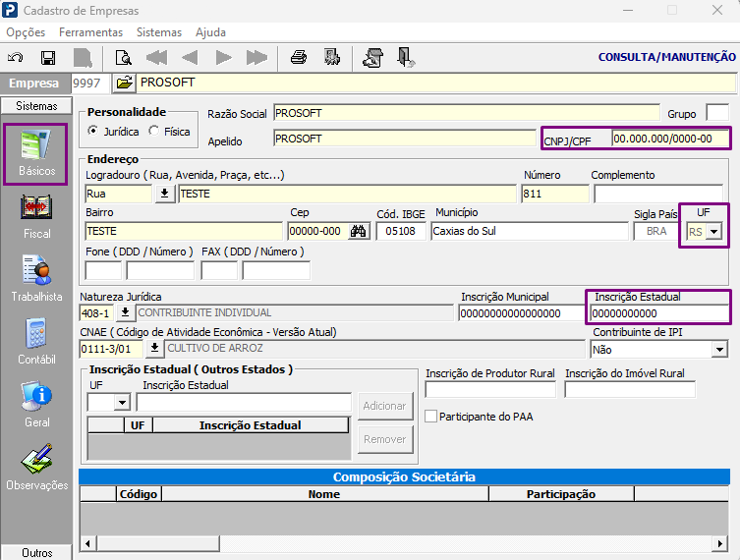Expand the Contribuinte de IPI dropdown
This screenshot has width=740, height=560.
[x=719, y=350]
